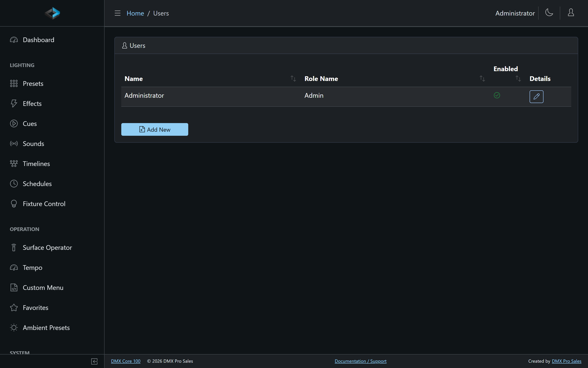The image size is (588, 368).
Task: Open Documentation / Support link
Action: pos(360,361)
